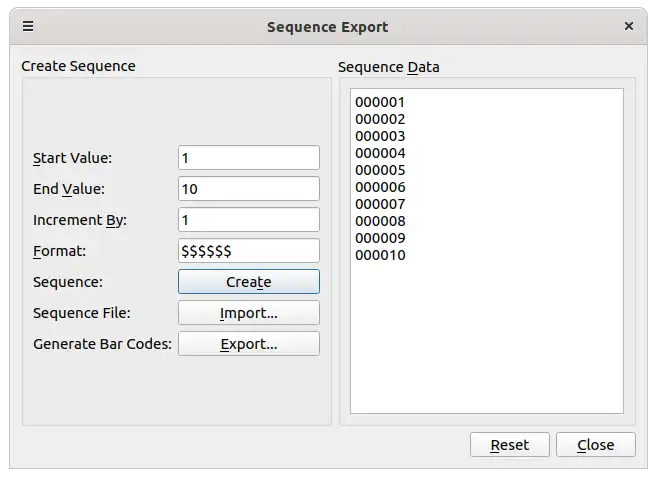Open the window menu hamburger icon
This screenshot has width=657, height=478.
pyautogui.click(x=28, y=27)
